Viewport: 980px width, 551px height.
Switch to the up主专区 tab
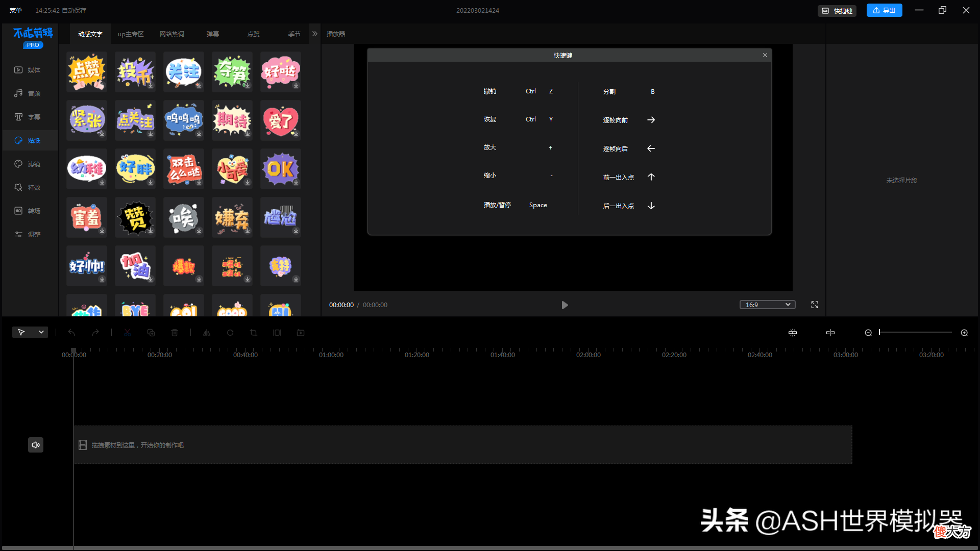(x=131, y=34)
